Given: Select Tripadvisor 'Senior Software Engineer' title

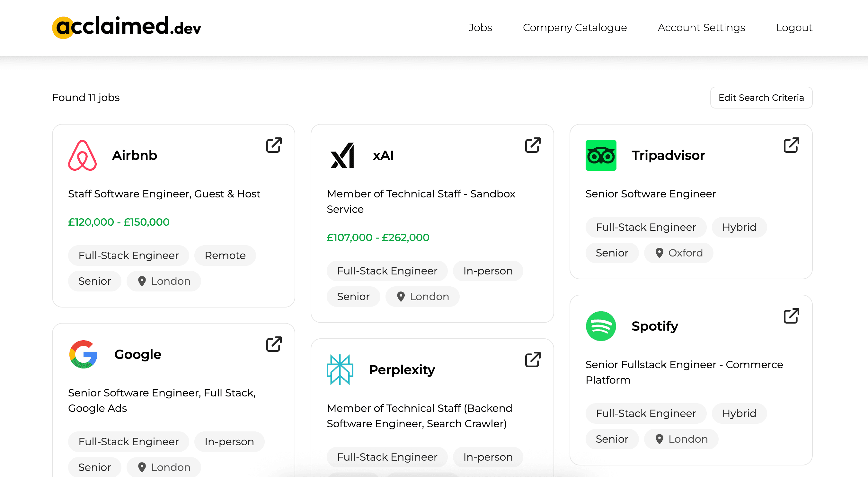Looking at the screenshot, I should [651, 194].
